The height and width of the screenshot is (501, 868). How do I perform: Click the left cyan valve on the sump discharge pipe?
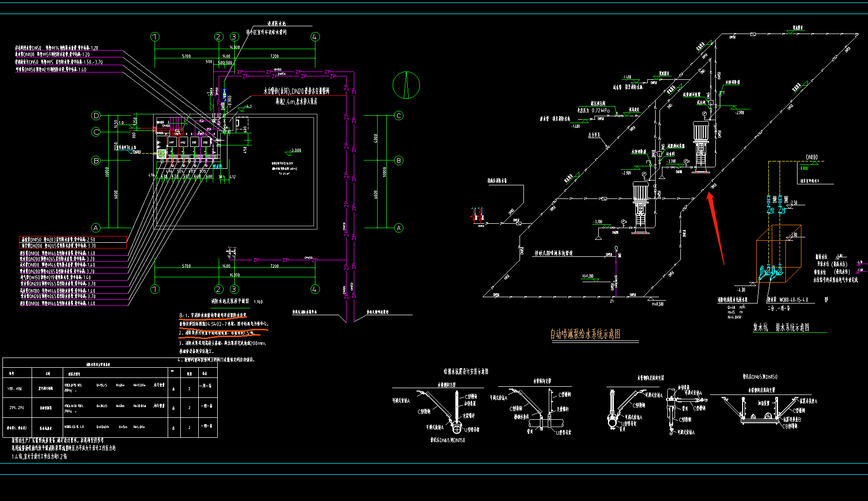770,205
